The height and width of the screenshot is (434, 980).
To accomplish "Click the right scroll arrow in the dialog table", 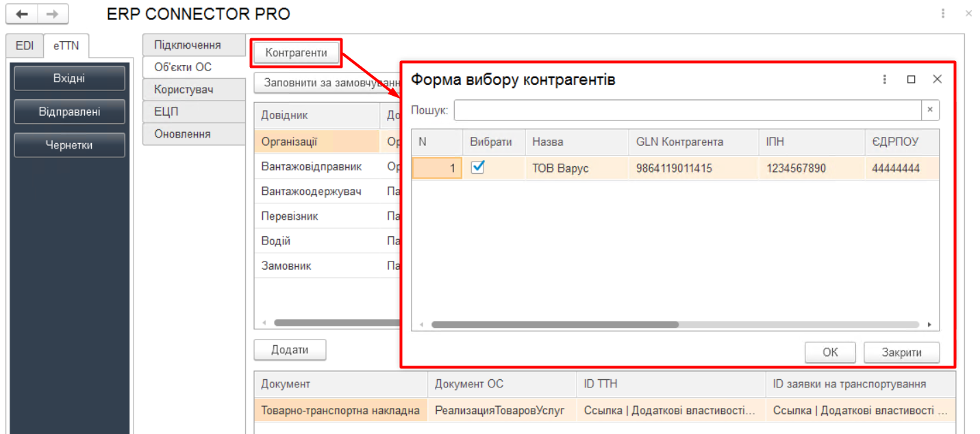I will tap(929, 324).
